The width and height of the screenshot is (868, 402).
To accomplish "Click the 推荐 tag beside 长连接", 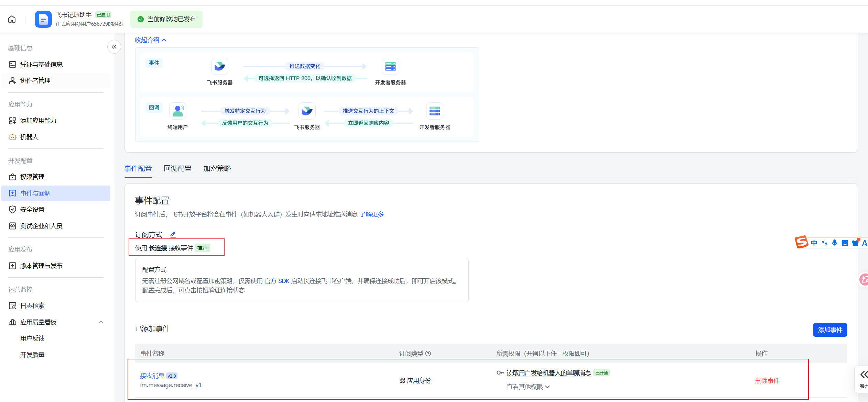I will (202, 248).
